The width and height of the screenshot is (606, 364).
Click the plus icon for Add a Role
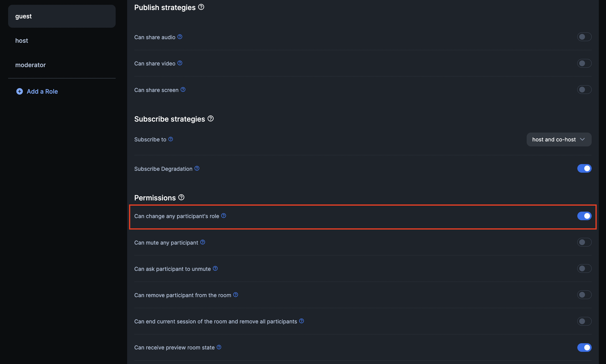click(x=19, y=91)
